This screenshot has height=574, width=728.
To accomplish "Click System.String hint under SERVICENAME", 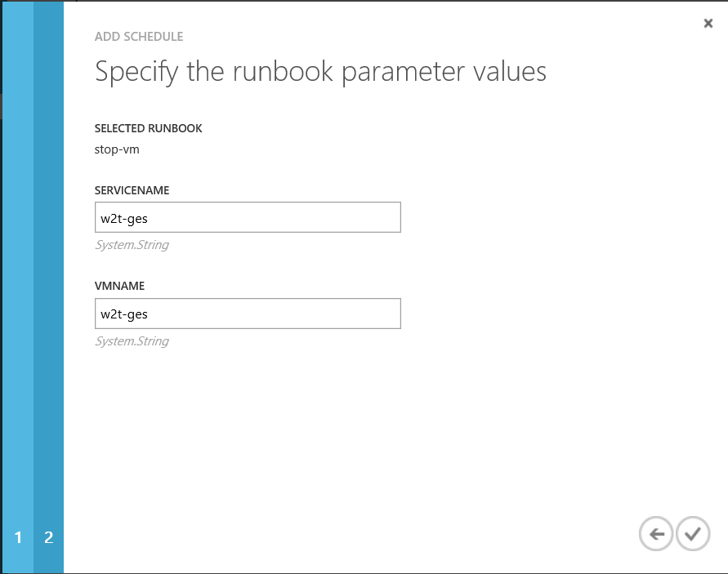I will click(132, 245).
